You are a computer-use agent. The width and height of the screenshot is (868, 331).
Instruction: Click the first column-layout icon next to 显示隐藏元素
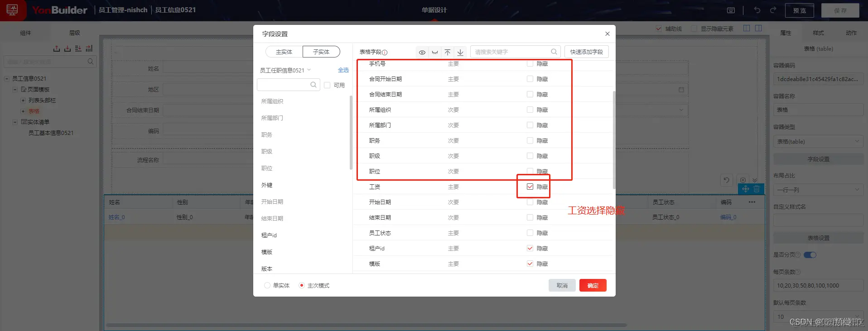click(747, 28)
